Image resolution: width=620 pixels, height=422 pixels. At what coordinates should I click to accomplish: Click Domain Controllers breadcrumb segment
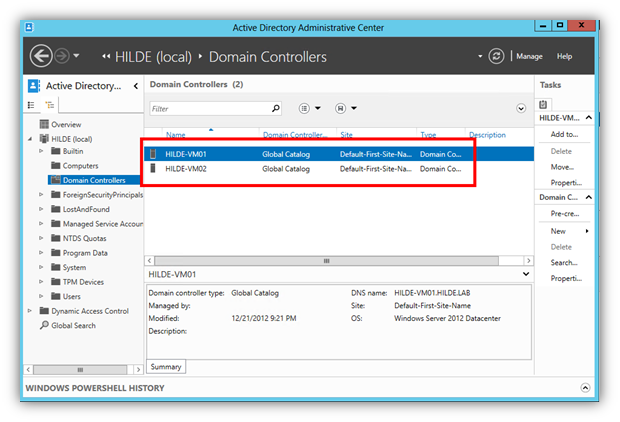(268, 57)
